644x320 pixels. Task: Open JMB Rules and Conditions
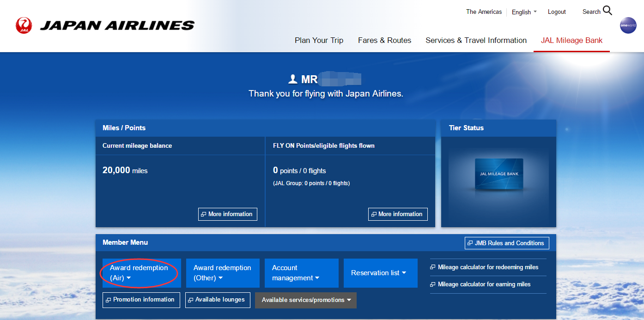click(507, 243)
